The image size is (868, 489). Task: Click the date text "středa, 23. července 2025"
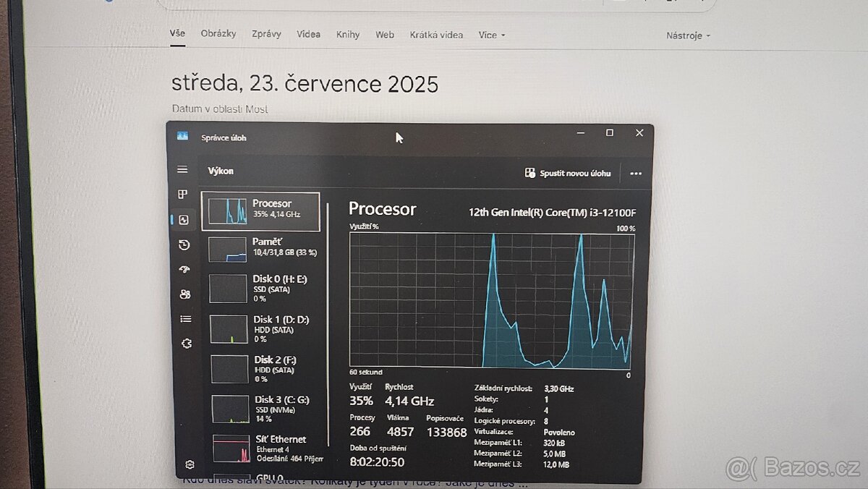coord(305,84)
